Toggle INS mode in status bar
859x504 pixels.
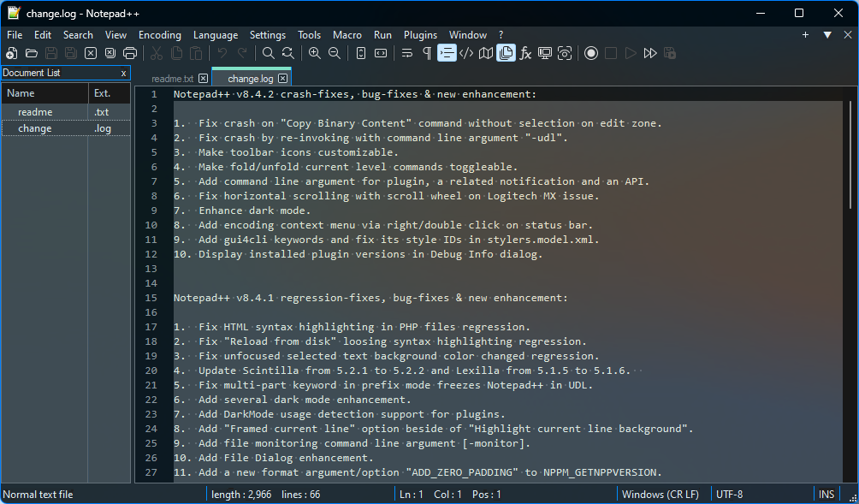point(826,495)
